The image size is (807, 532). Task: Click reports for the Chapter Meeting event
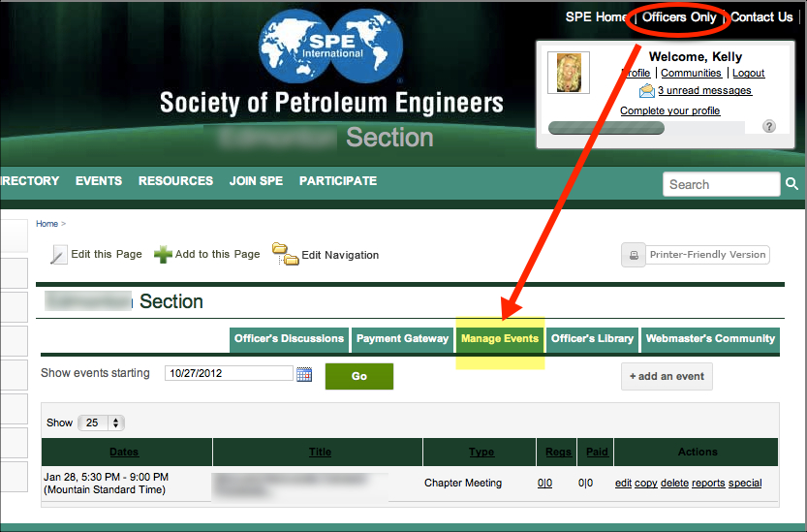(708, 484)
